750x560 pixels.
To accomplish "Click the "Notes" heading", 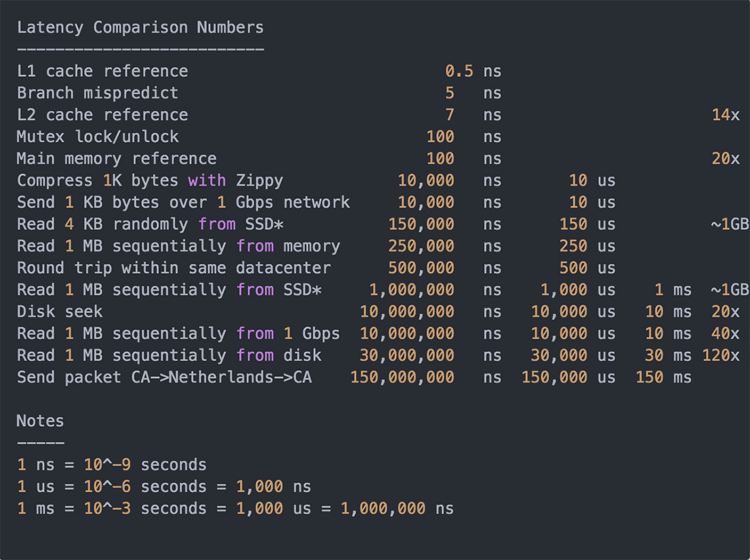I will click(40, 421).
